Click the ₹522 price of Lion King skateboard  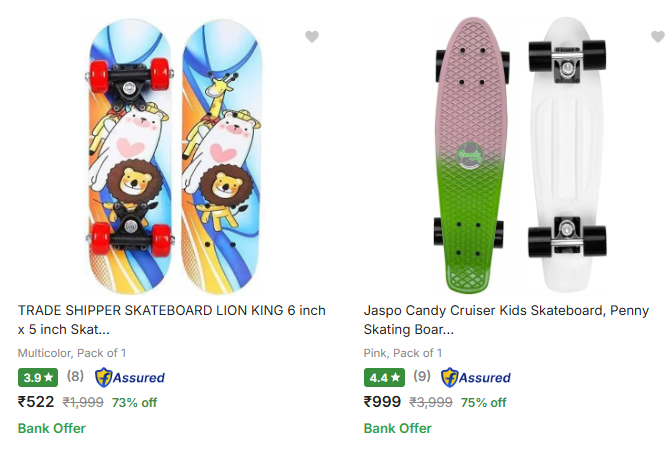pyautogui.click(x=36, y=402)
